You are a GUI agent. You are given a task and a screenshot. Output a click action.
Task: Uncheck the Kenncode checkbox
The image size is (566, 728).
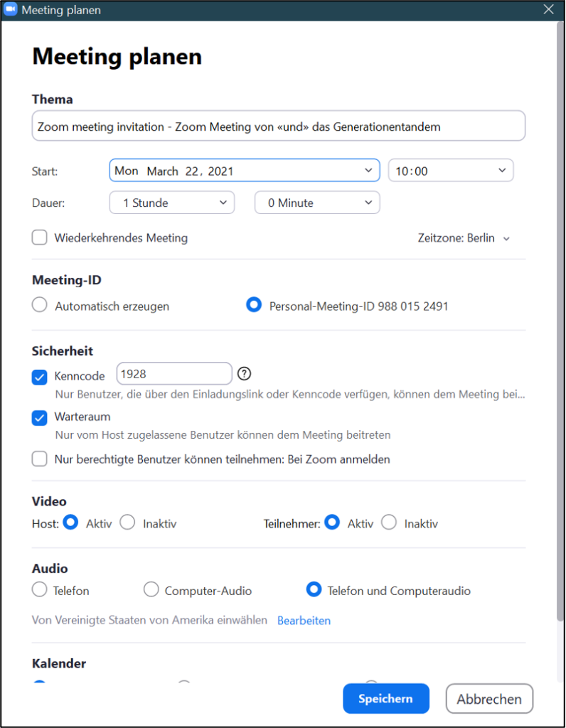[x=40, y=377]
